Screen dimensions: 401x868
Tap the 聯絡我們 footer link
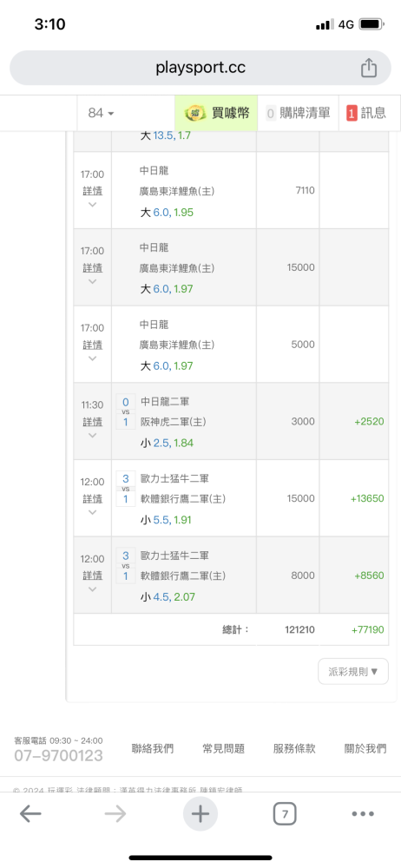click(x=153, y=749)
